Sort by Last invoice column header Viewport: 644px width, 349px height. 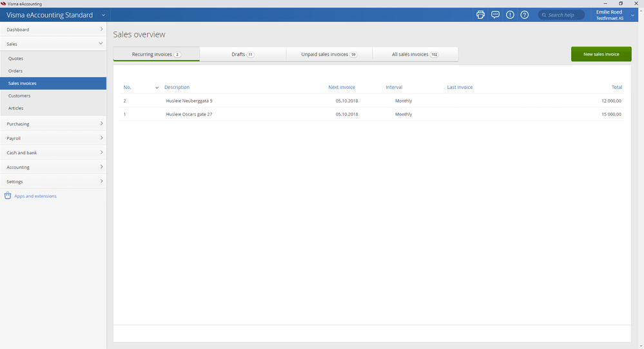tap(460, 87)
